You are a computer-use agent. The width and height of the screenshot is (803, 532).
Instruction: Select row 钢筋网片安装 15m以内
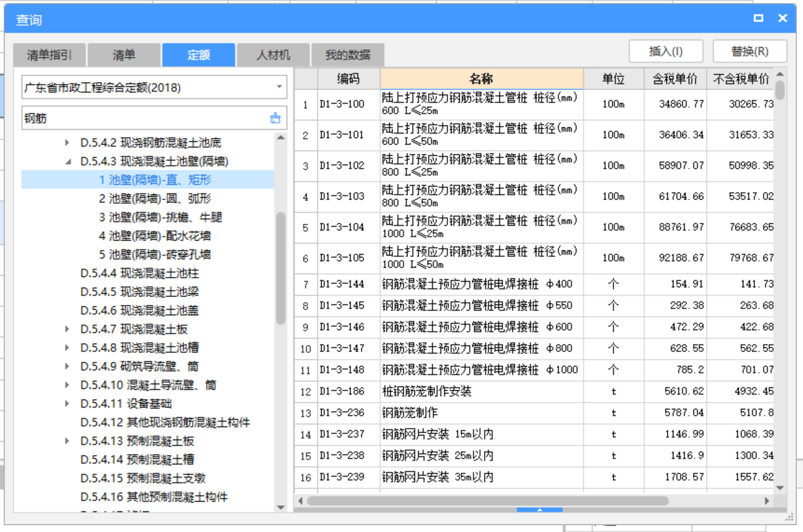(481, 434)
